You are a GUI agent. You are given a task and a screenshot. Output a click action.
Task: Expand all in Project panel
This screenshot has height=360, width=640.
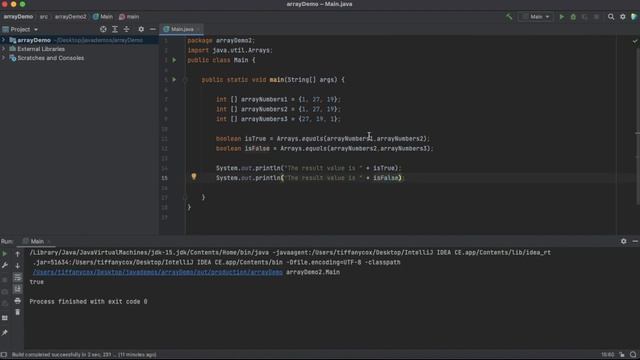point(115,29)
